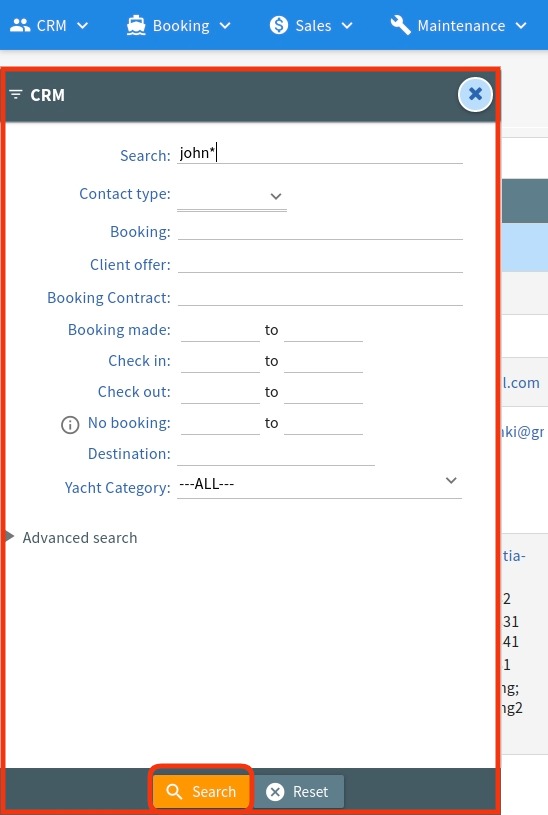The width and height of the screenshot is (548, 815).
Task: Click the No booking info icon
Action: click(x=70, y=425)
